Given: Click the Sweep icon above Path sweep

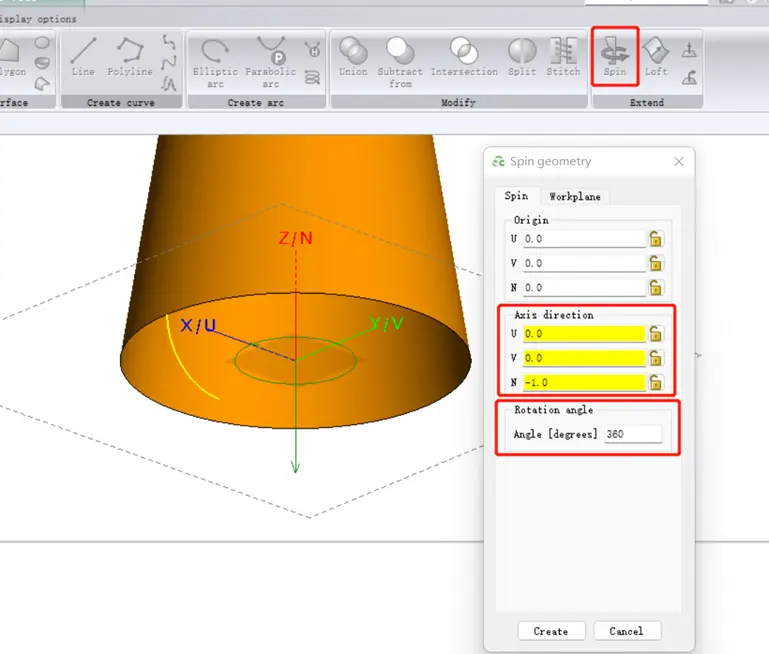Looking at the screenshot, I should pyautogui.click(x=689, y=50).
